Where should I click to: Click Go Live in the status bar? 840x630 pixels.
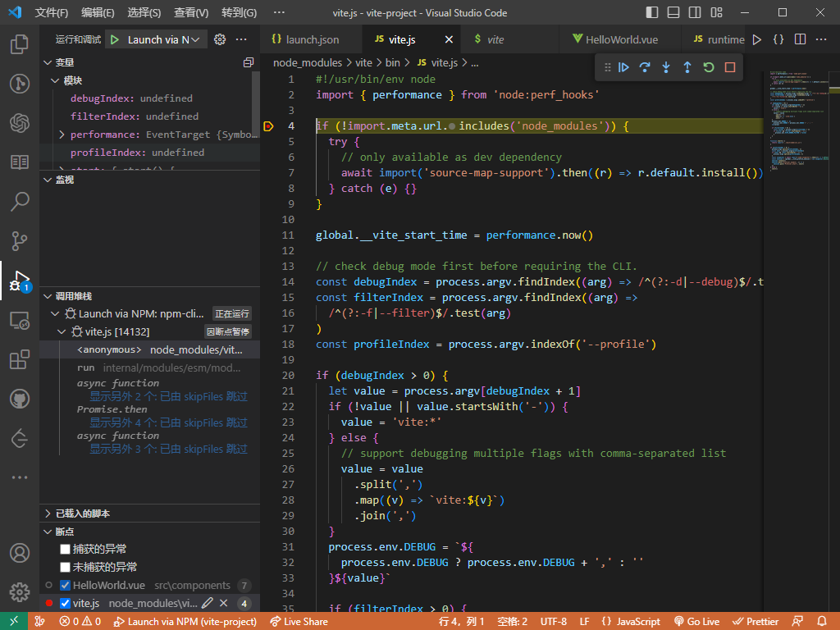[696, 622]
